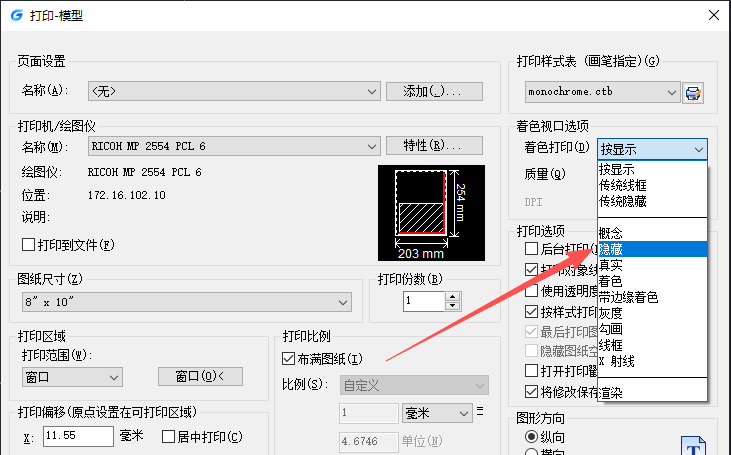Click the X offset input field
731x455 pixels.
77,436
